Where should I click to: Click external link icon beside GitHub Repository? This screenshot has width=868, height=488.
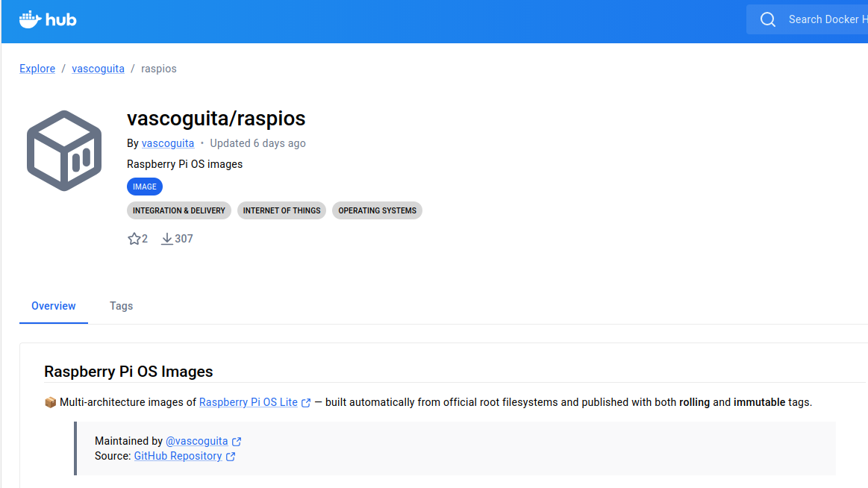click(231, 457)
